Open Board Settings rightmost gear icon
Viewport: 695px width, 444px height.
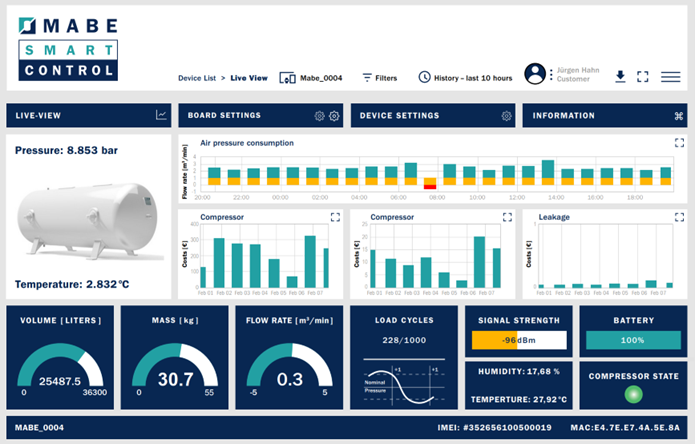pyautogui.click(x=335, y=116)
